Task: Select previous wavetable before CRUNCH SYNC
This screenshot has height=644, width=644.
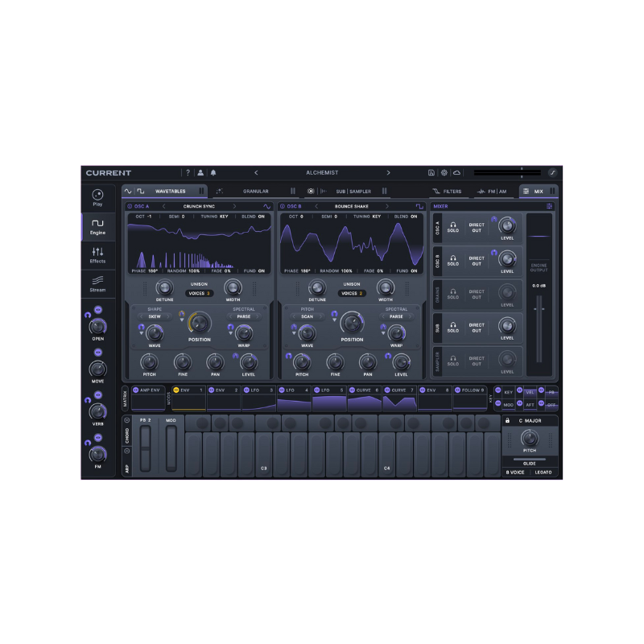Action: coord(164,206)
